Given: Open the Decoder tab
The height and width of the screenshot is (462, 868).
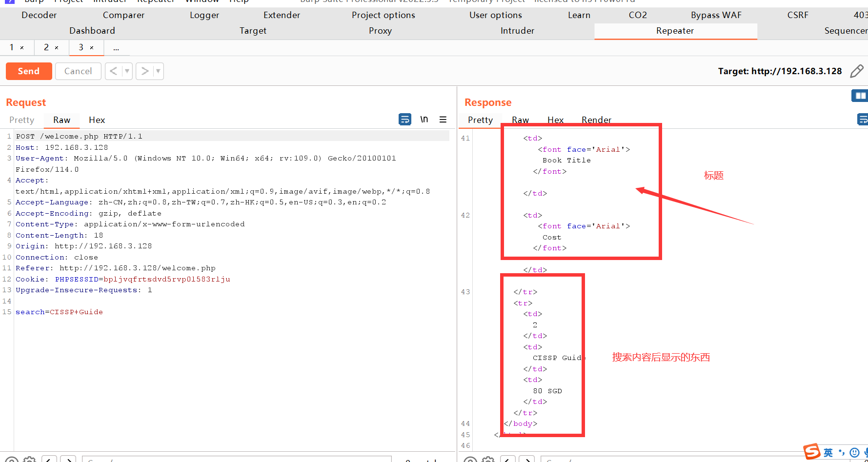Looking at the screenshot, I should (x=39, y=15).
